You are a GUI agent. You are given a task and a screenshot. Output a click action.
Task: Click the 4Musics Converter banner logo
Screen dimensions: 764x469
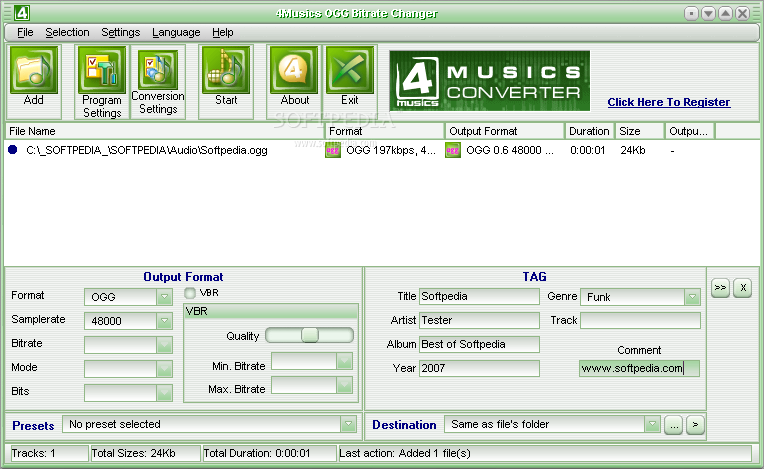click(489, 81)
